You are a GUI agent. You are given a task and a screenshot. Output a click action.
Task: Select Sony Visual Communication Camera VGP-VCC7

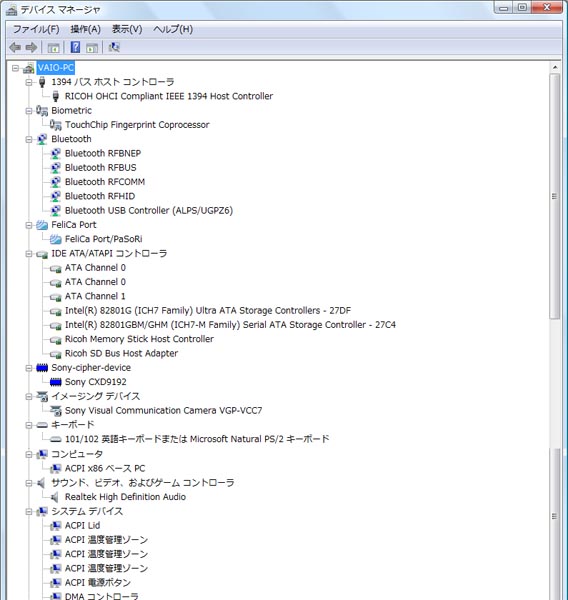pyautogui.click(x=163, y=411)
